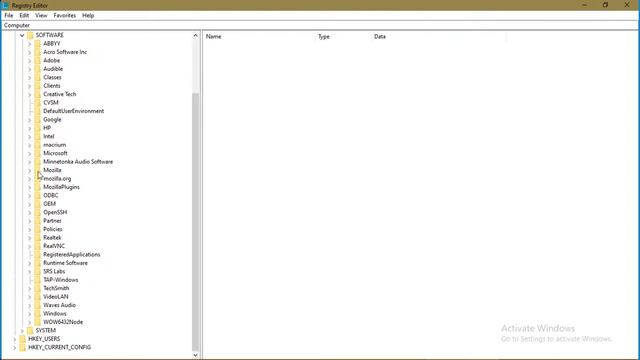Click the CVSM folder icon
Viewport: 640px width, 360px height.
click(x=38, y=103)
